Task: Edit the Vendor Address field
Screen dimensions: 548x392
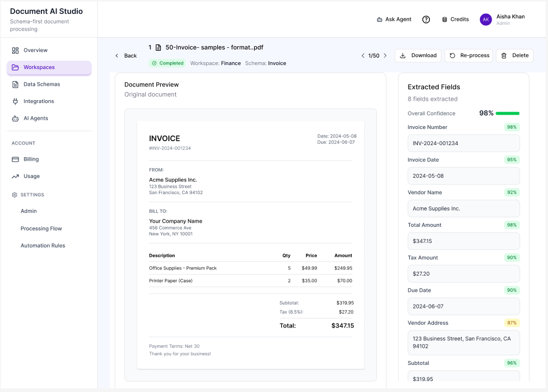Action: tap(464, 342)
